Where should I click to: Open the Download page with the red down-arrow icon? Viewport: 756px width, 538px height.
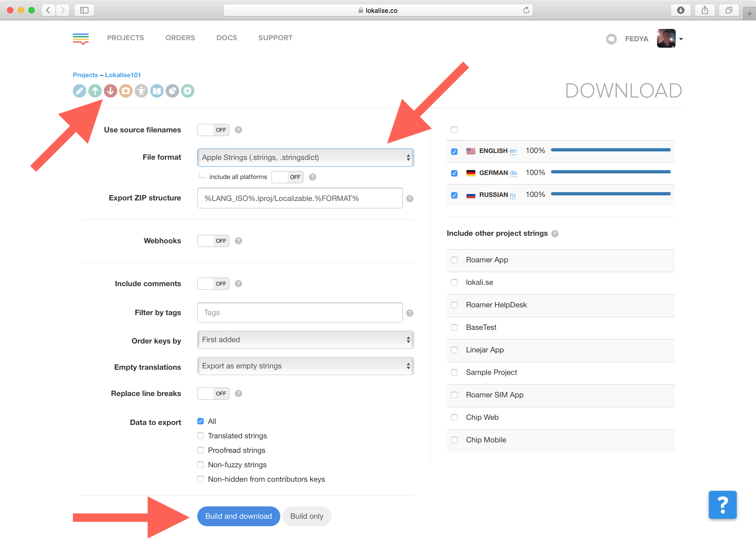point(110,91)
